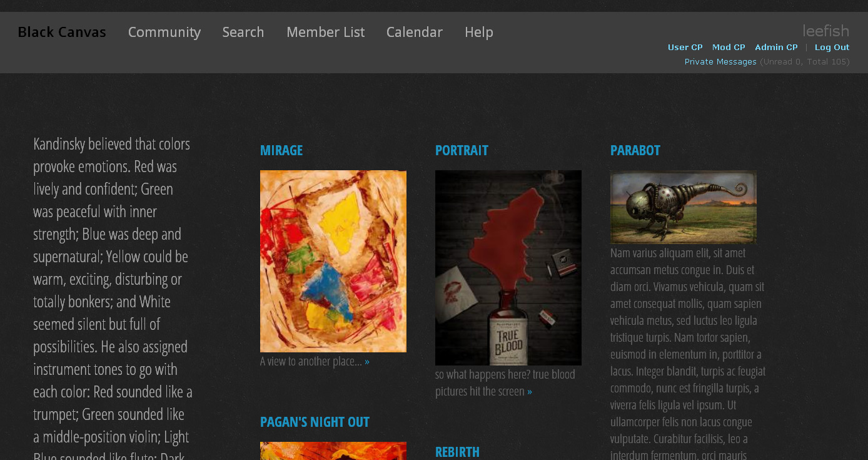View the Parabot robot creature thumbnail

tap(684, 207)
